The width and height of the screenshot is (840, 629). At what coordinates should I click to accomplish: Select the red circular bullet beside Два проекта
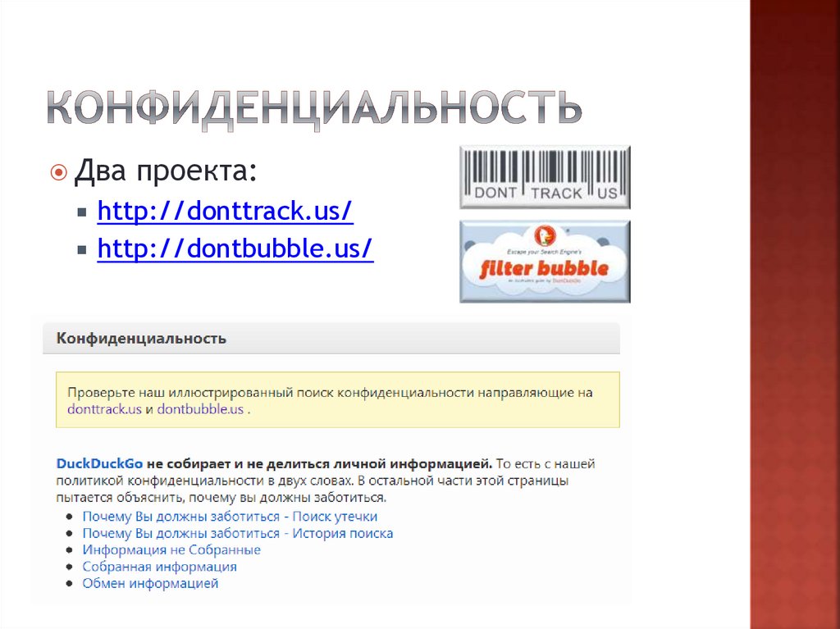(x=58, y=172)
